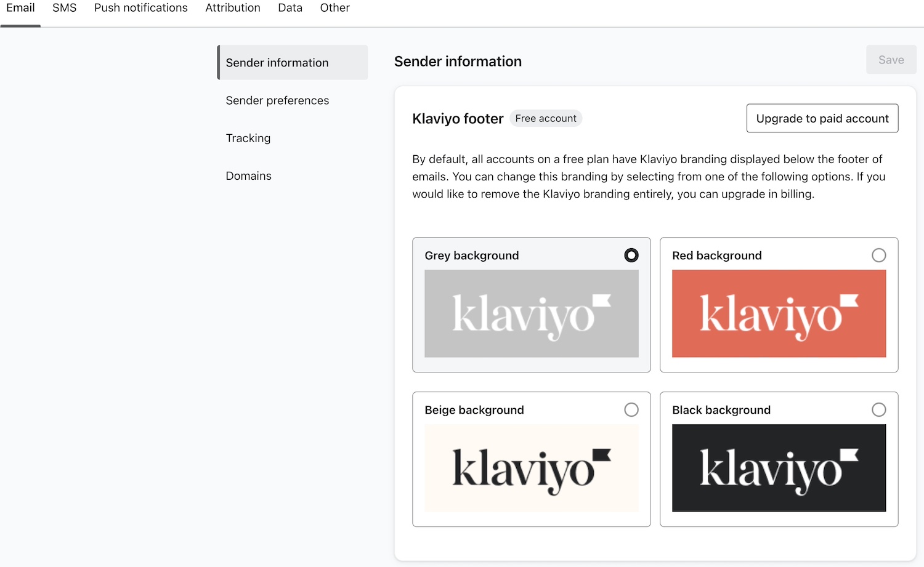The height and width of the screenshot is (567, 924).
Task: Click the grey klaviyo logo preview
Action: point(532,314)
